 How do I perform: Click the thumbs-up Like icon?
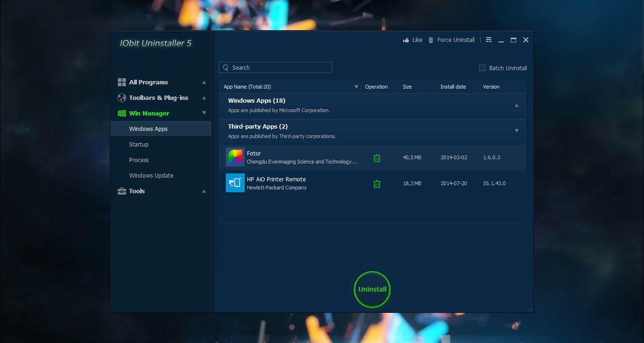point(406,40)
